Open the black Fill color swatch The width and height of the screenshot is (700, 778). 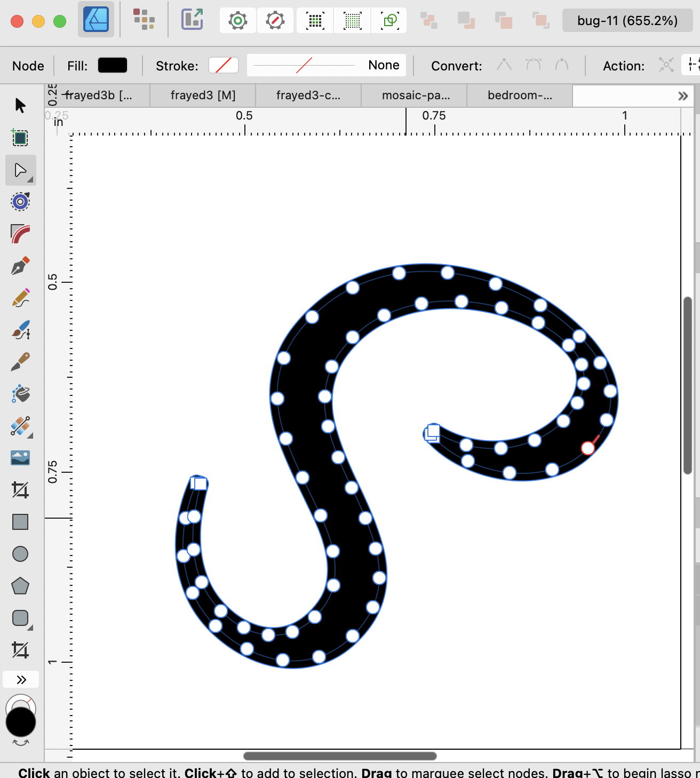113,65
